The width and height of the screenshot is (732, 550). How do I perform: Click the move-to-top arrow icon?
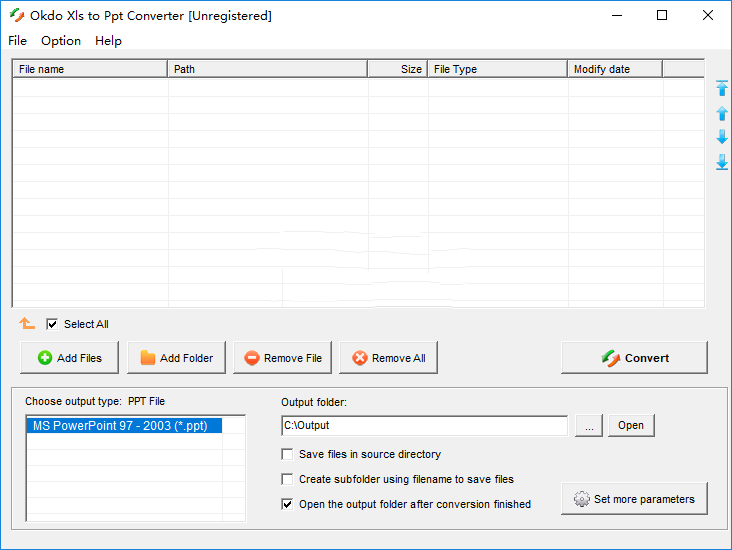click(722, 88)
